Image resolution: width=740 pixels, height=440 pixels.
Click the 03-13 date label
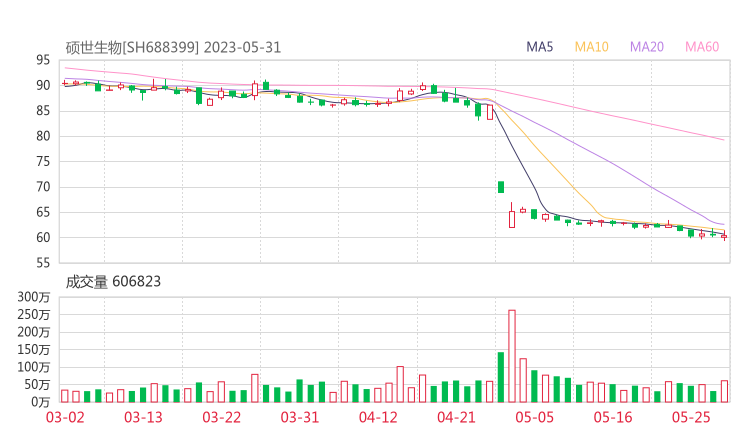tap(143, 417)
